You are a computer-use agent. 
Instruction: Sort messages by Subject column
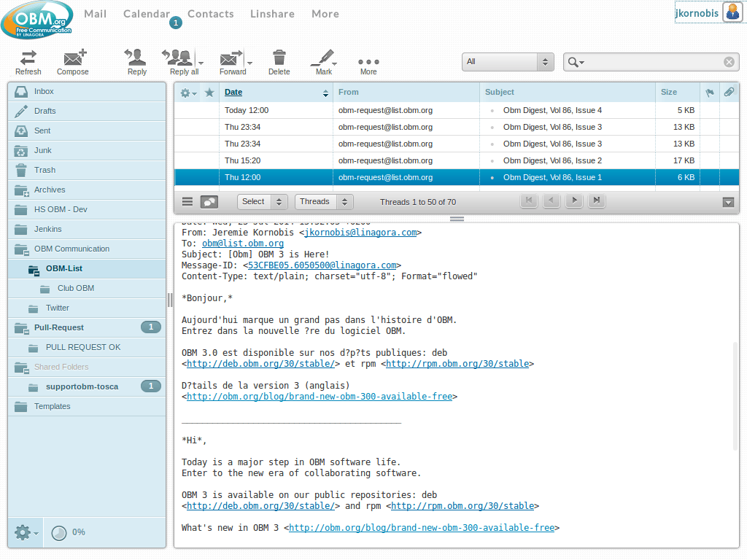pos(499,92)
